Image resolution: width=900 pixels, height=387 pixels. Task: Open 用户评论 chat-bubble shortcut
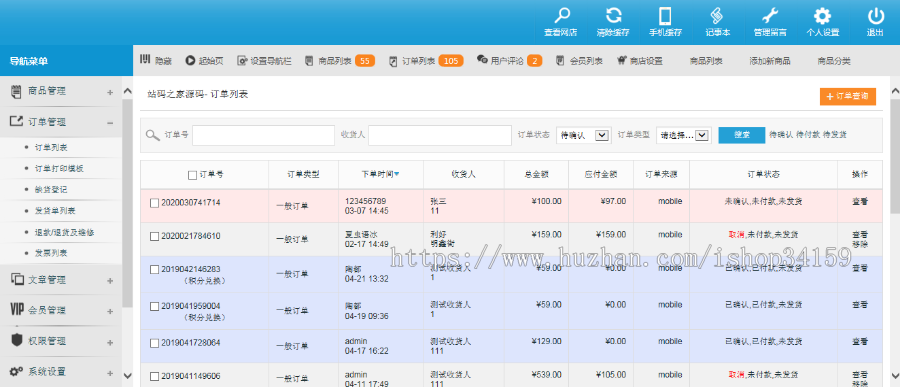[482, 59]
